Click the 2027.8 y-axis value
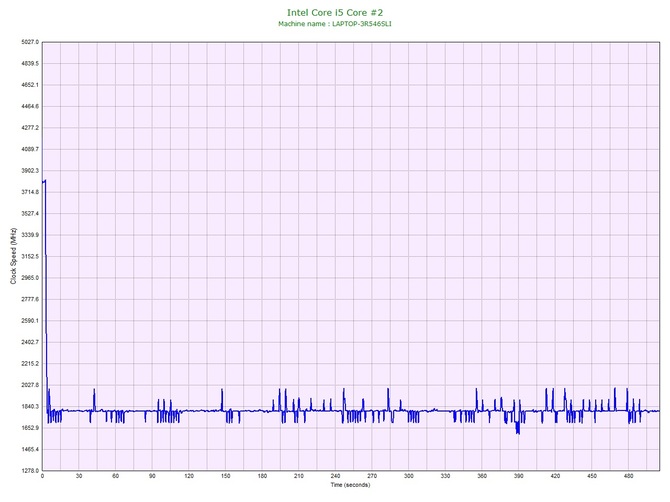This screenshot has width=670, height=502. click(30, 385)
